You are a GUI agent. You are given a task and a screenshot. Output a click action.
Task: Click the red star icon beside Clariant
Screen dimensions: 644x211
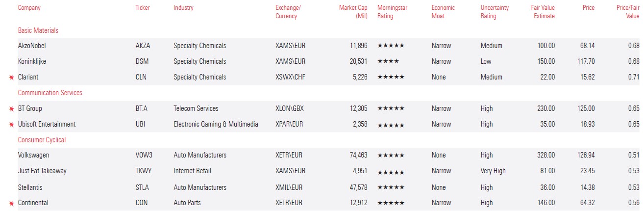(x=11, y=78)
